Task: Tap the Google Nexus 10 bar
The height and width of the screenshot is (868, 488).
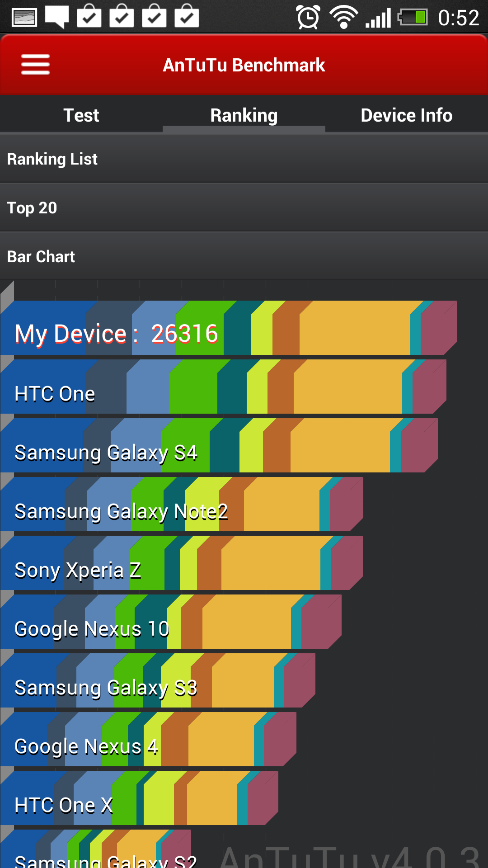Action: click(x=171, y=622)
